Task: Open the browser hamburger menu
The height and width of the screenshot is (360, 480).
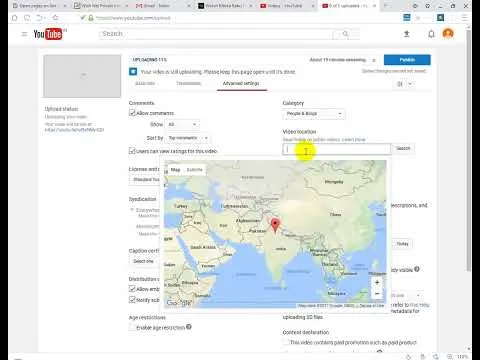Action: click(x=465, y=18)
